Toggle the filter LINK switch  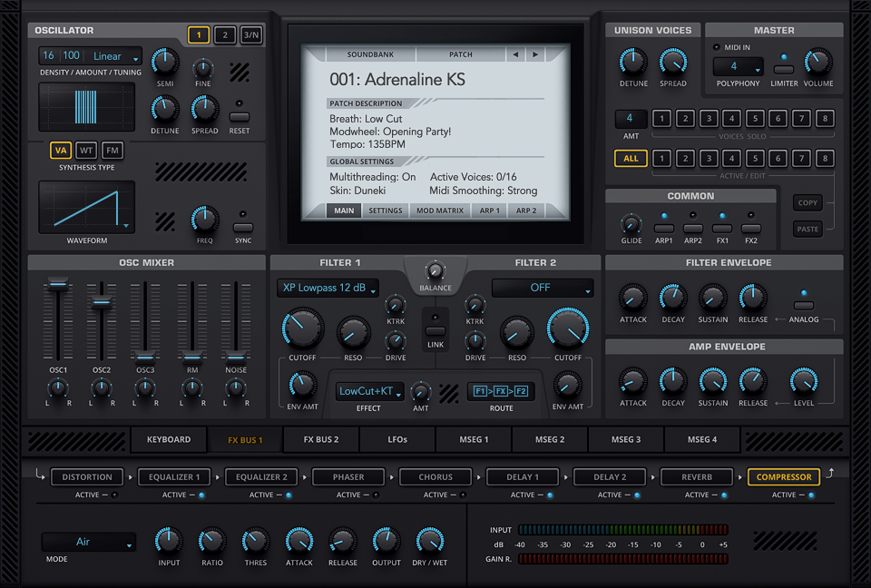(x=435, y=330)
